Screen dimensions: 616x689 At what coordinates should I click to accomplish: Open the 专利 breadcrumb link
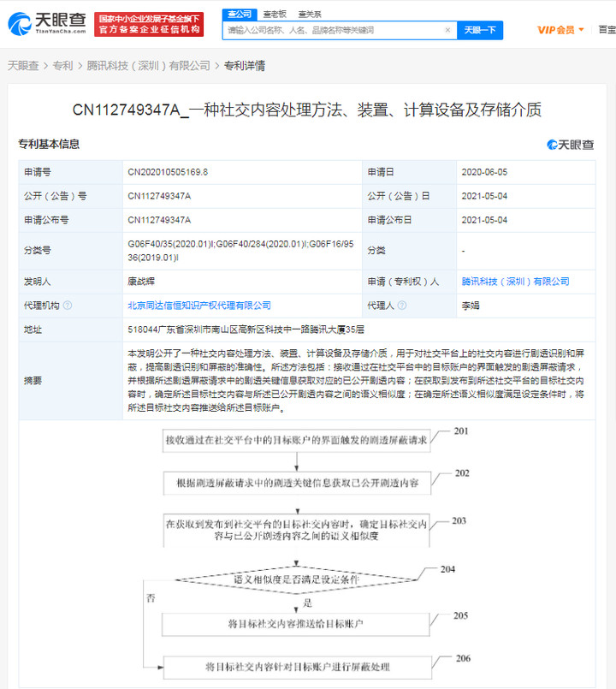[62, 66]
